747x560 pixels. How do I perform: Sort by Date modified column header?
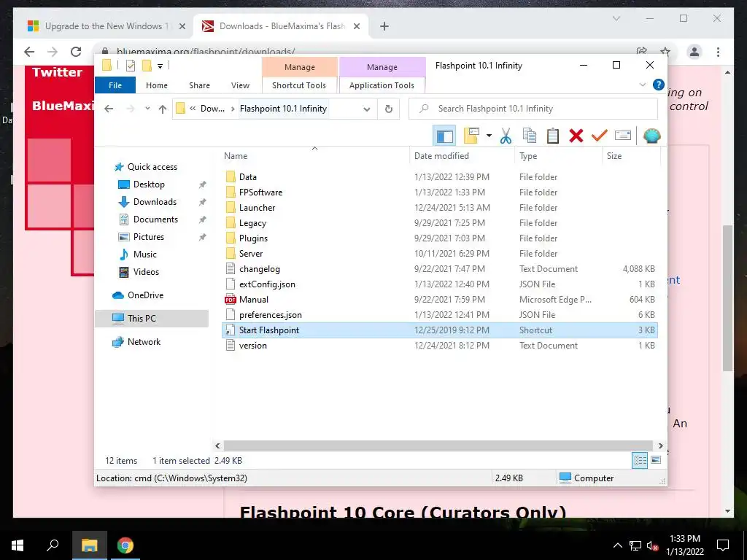coord(462,156)
